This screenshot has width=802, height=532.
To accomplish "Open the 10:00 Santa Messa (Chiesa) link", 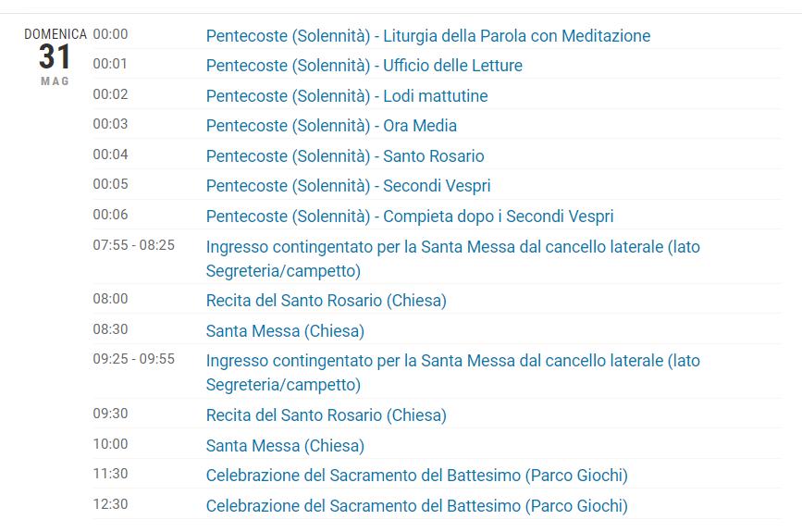I will (x=285, y=446).
